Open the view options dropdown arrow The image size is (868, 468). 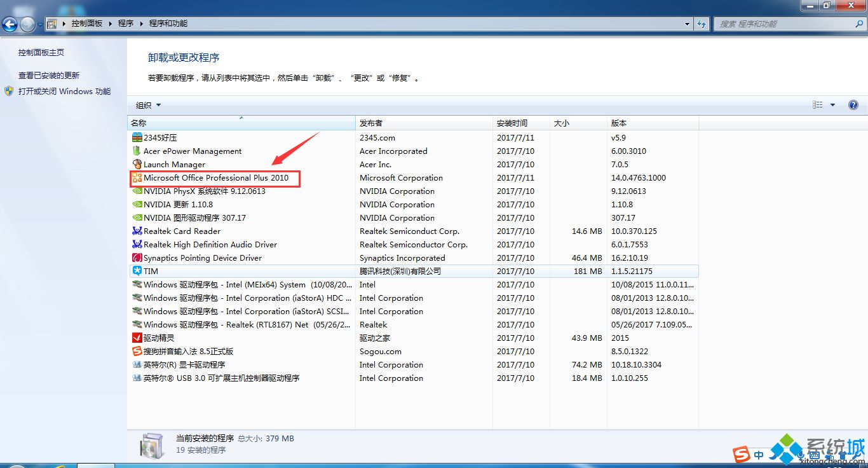click(x=832, y=105)
